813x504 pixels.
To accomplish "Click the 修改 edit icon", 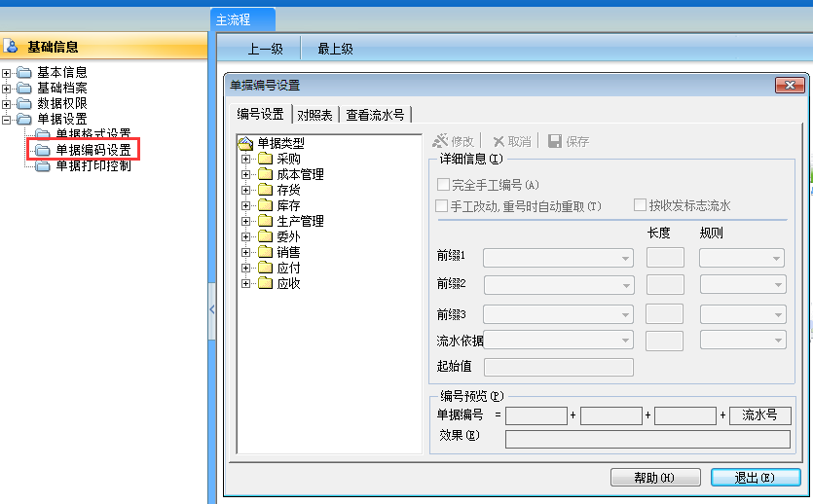I will pos(440,141).
